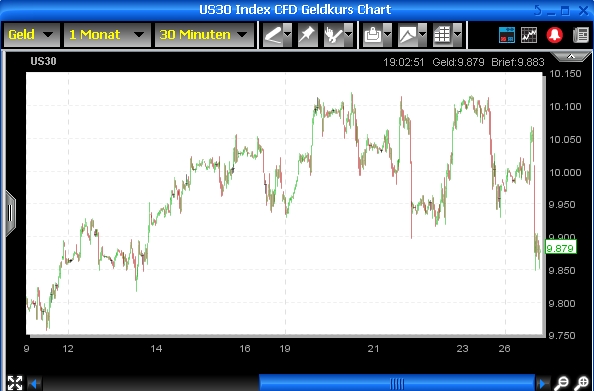This screenshot has width=594, height=391.
Task: Click the Geld:9.879 quote text
Action: (x=458, y=62)
